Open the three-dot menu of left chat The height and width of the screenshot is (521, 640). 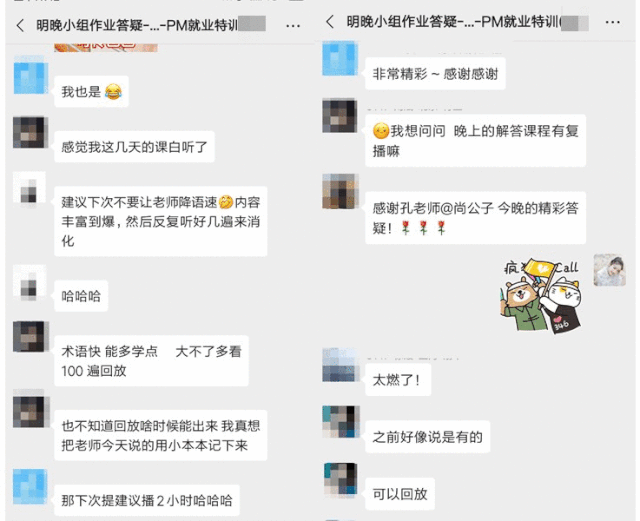pos(293,26)
